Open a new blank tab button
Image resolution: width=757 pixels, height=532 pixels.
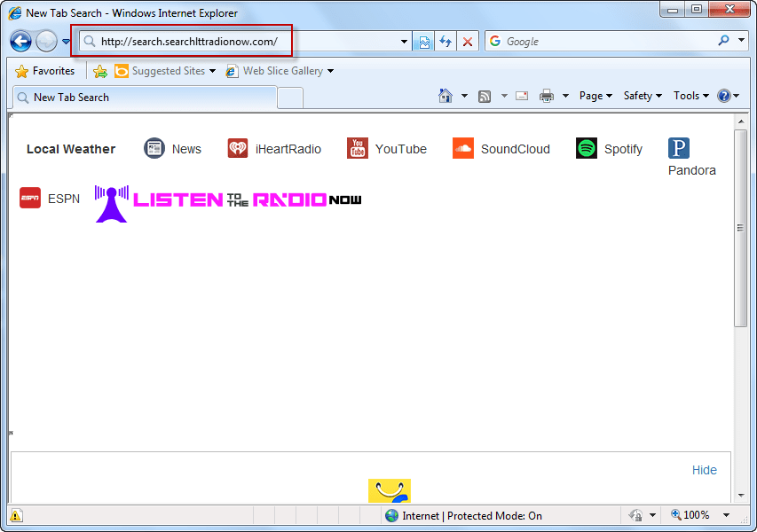pyautogui.click(x=290, y=98)
